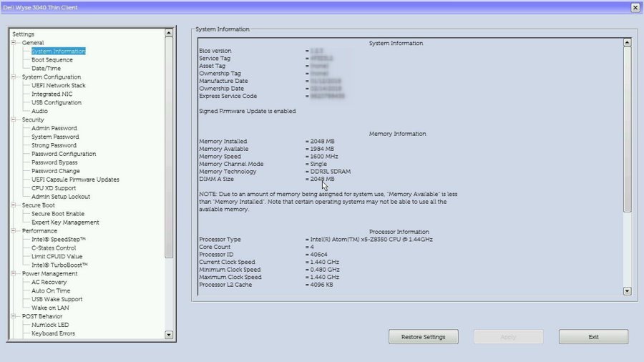Image resolution: width=644 pixels, height=362 pixels.
Task: Collapse the Power Management tree node
Action: point(14,273)
